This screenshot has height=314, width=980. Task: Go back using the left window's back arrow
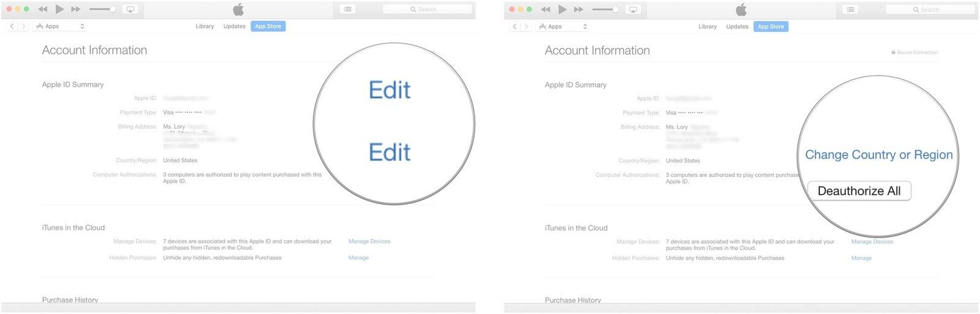tap(12, 26)
